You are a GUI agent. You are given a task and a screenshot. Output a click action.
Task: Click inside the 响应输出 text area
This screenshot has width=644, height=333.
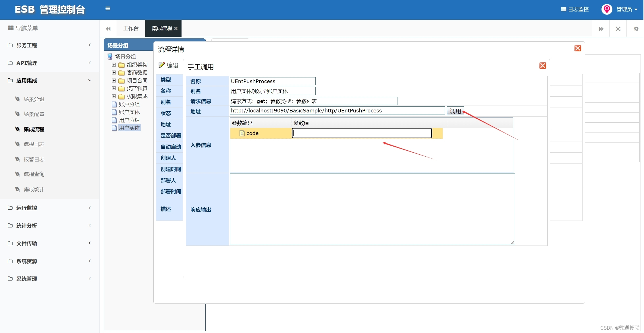372,209
